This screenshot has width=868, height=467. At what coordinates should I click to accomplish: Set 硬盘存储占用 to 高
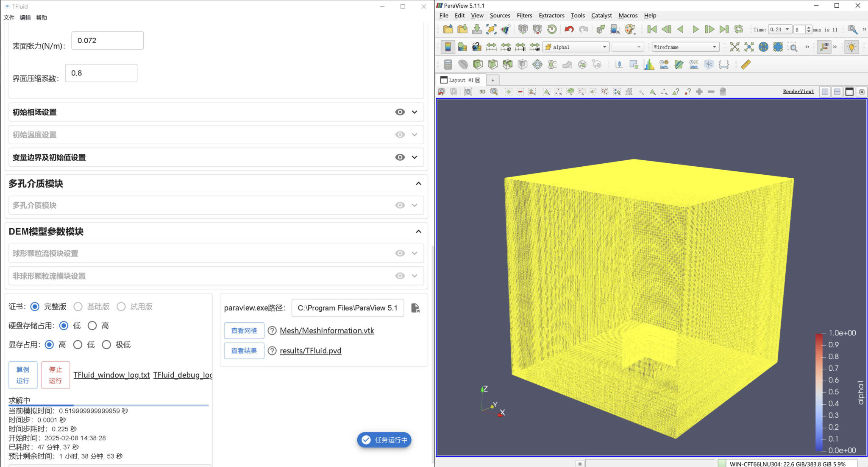(x=92, y=325)
